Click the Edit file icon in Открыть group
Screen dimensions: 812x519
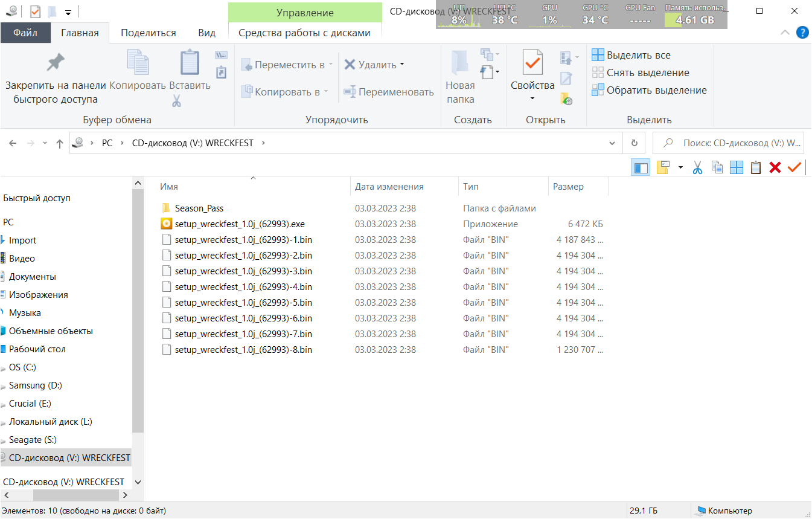point(566,78)
